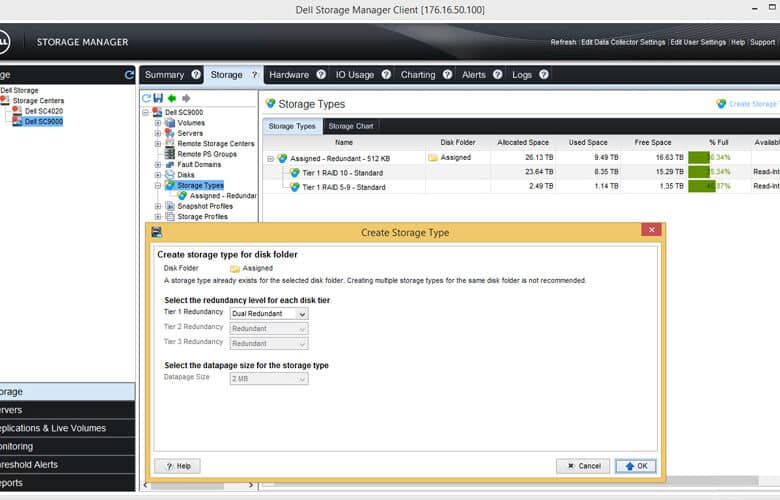Open Edit User Settings link

698,42
